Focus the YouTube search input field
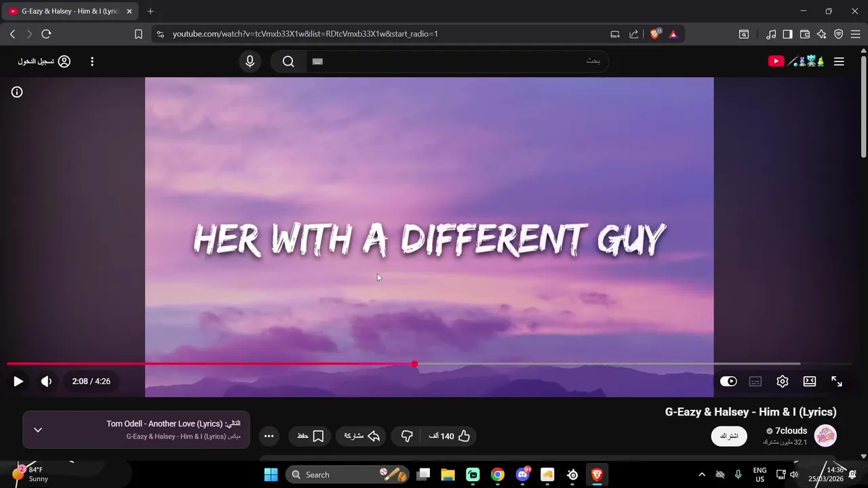The image size is (868, 488). coord(458,62)
